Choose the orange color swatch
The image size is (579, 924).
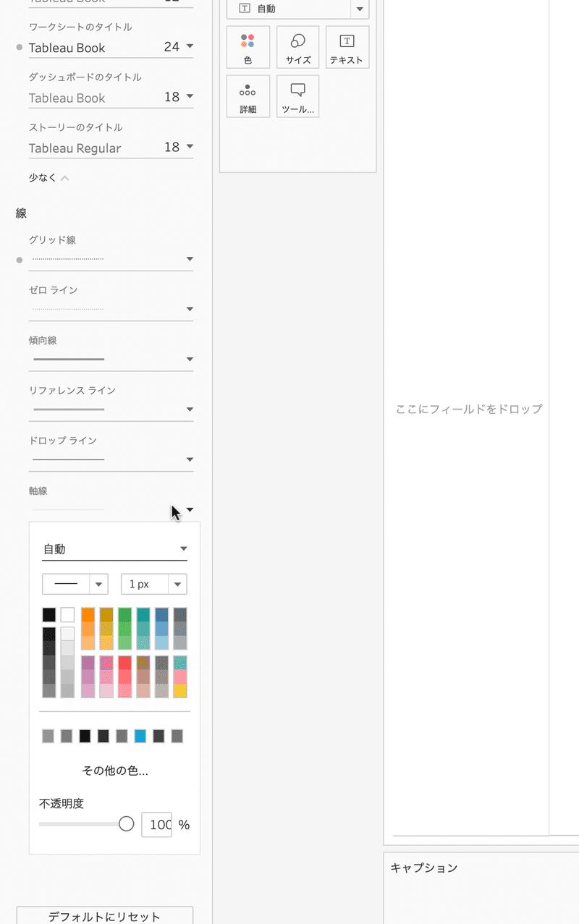coord(88,615)
